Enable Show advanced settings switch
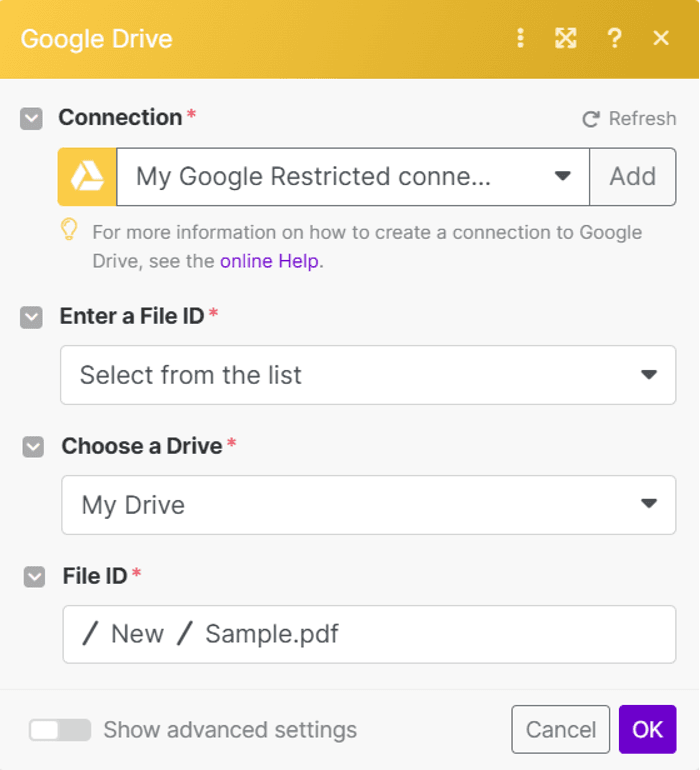 (60, 730)
